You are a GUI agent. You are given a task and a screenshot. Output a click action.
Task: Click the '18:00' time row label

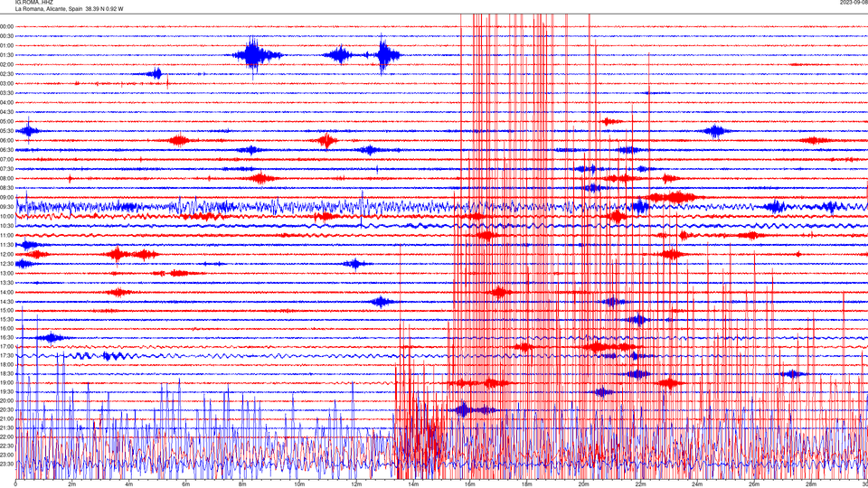7,364
